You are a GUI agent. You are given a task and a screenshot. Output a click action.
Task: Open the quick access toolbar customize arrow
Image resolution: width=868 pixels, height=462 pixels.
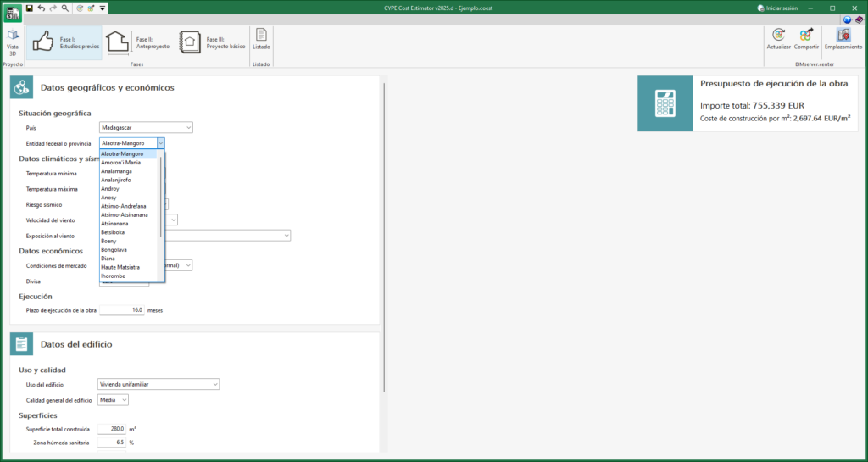pos(103,8)
